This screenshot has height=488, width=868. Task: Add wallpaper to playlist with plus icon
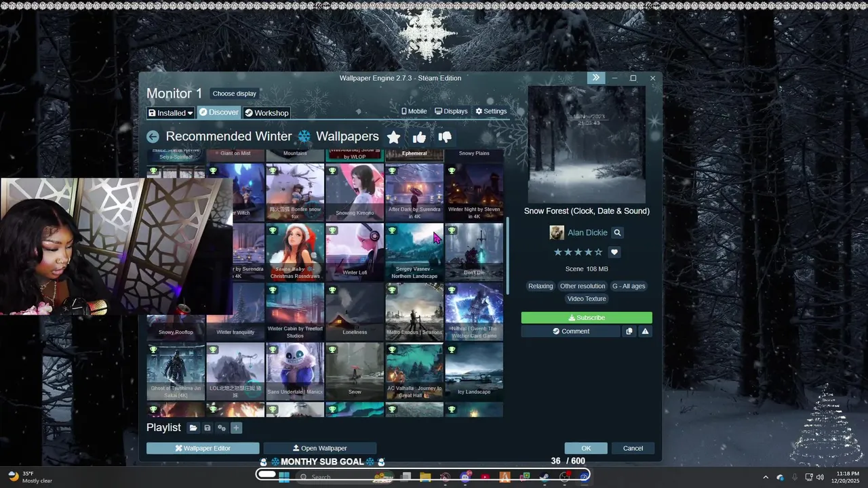236,428
